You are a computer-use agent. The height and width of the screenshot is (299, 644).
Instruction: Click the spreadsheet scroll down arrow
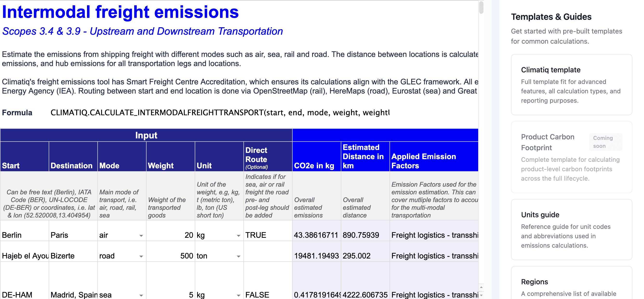481,295
